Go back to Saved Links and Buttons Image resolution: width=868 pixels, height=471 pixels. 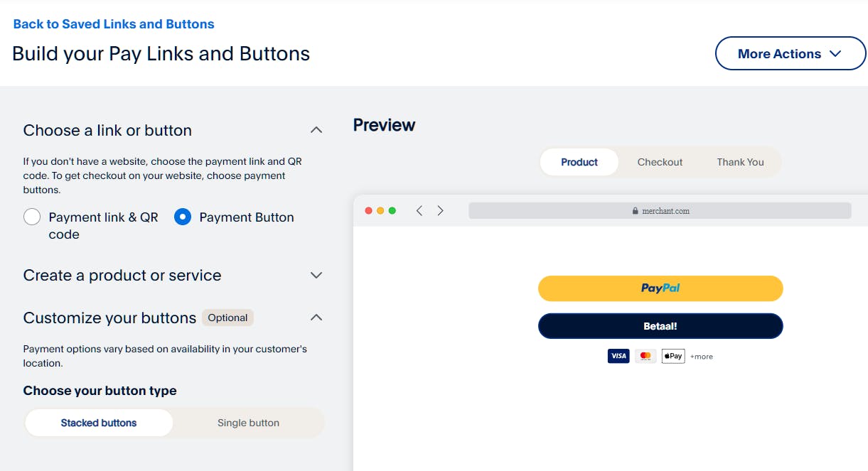114,24
